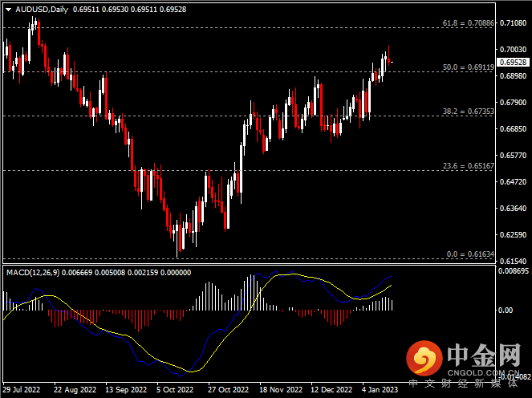The width and height of the screenshot is (532, 398).
Task: Click the 5 Oct 2022 date label
Action: tap(175, 388)
